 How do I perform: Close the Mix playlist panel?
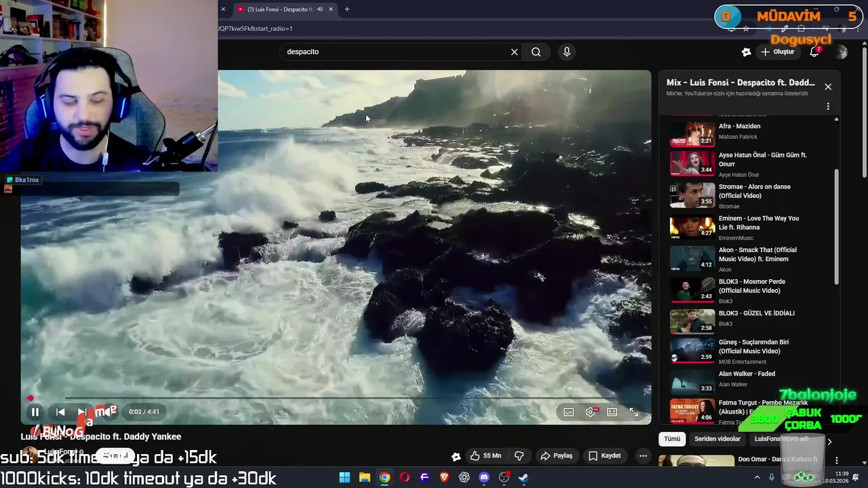tap(828, 87)
